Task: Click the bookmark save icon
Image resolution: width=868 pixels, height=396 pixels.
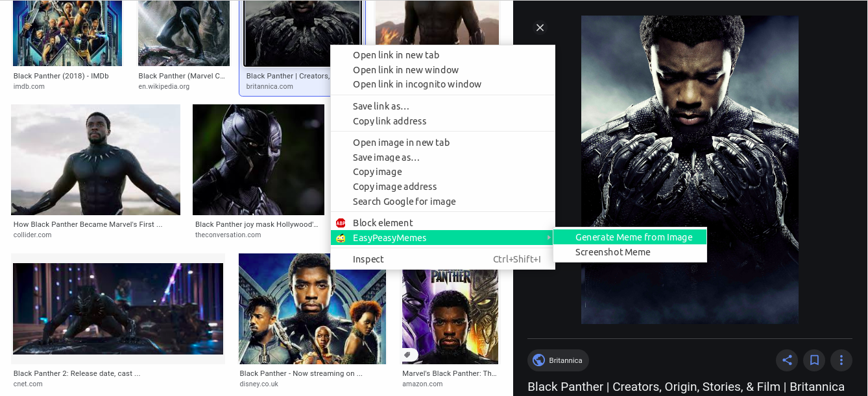Action: (x=814, y=360)
